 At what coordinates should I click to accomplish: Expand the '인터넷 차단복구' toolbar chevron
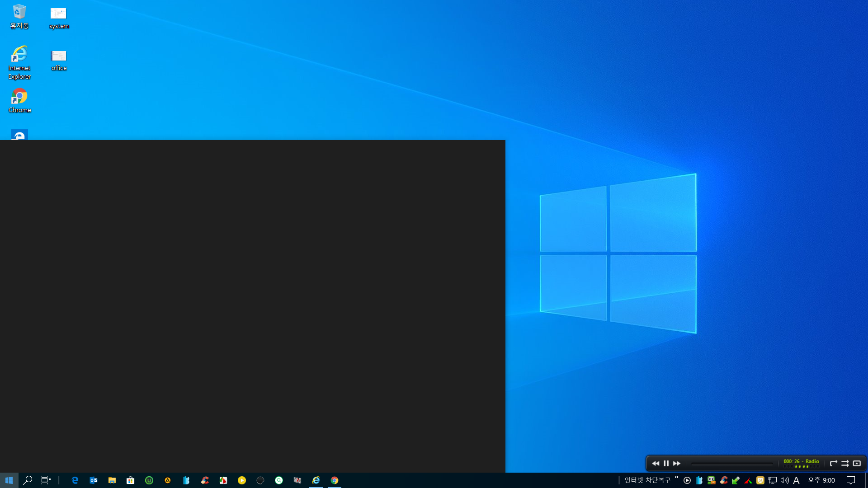click(677, 477)
